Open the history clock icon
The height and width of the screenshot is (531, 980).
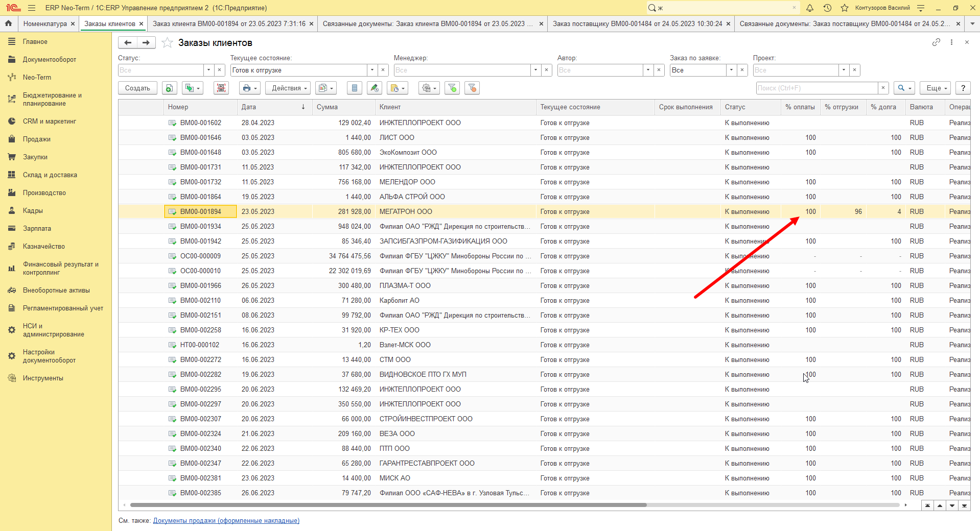tap(827, 8)
